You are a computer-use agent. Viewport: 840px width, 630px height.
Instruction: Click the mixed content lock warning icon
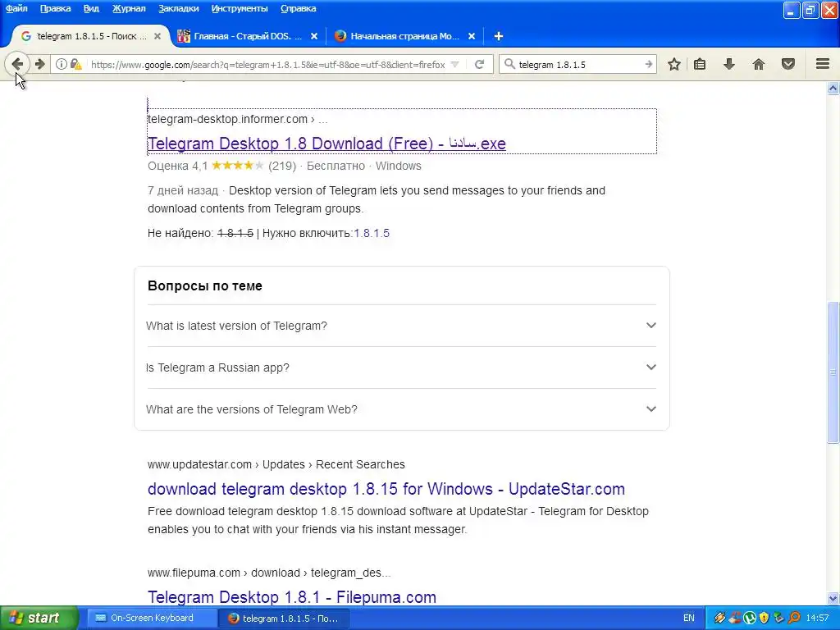click(75, 64)
